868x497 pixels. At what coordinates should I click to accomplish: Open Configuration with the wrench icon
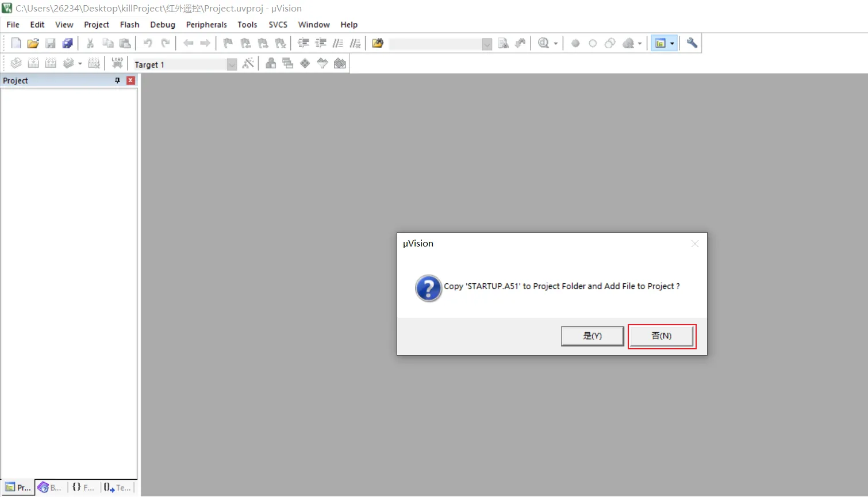tap(692, 43)
